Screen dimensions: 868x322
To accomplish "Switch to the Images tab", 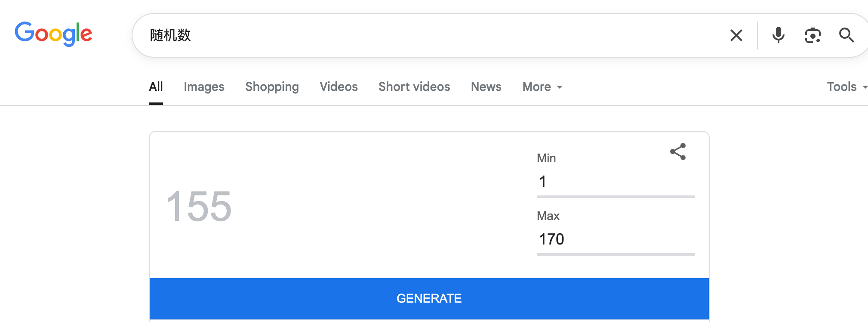I will [204, 87].
